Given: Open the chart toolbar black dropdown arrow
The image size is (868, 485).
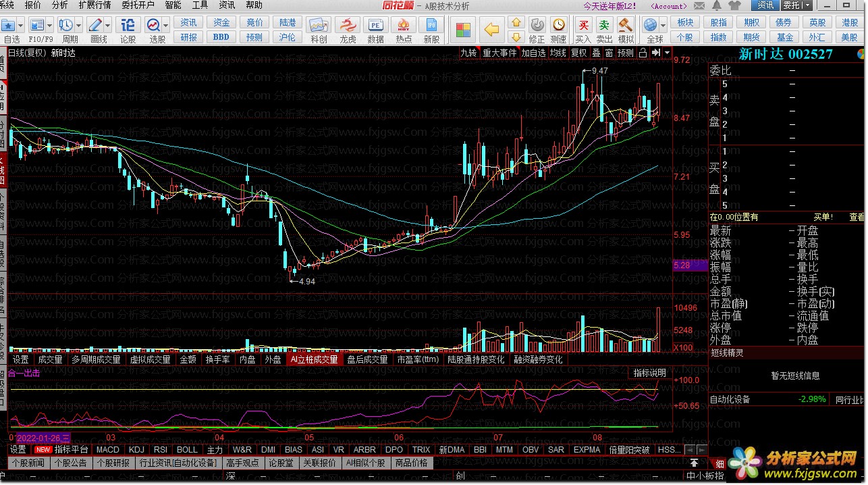Looking at the screenshot, I should click(668, 53).
